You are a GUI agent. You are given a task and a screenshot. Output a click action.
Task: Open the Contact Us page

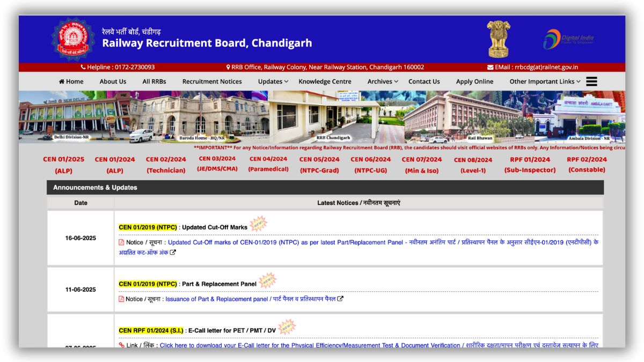[424, 82]
